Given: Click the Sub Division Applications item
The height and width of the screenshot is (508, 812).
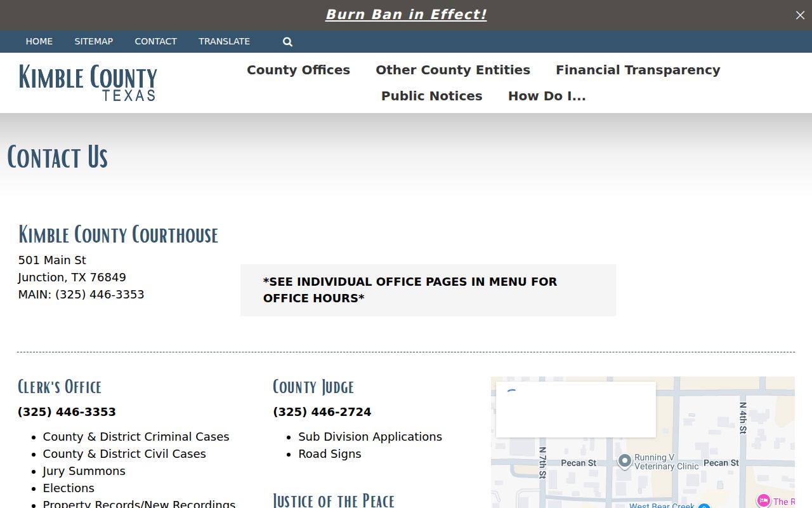Looking at the screenshot, I should pyautogui.click(x=370, y=437).
